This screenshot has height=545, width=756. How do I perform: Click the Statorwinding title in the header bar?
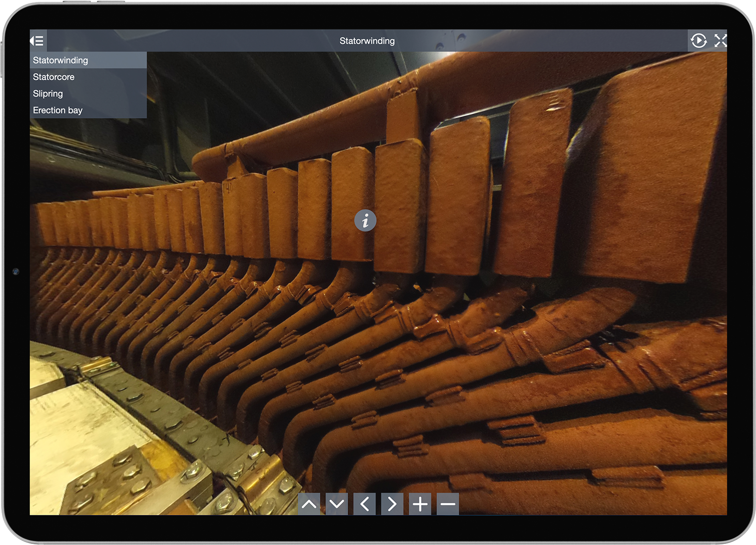(x=367, y=41)
